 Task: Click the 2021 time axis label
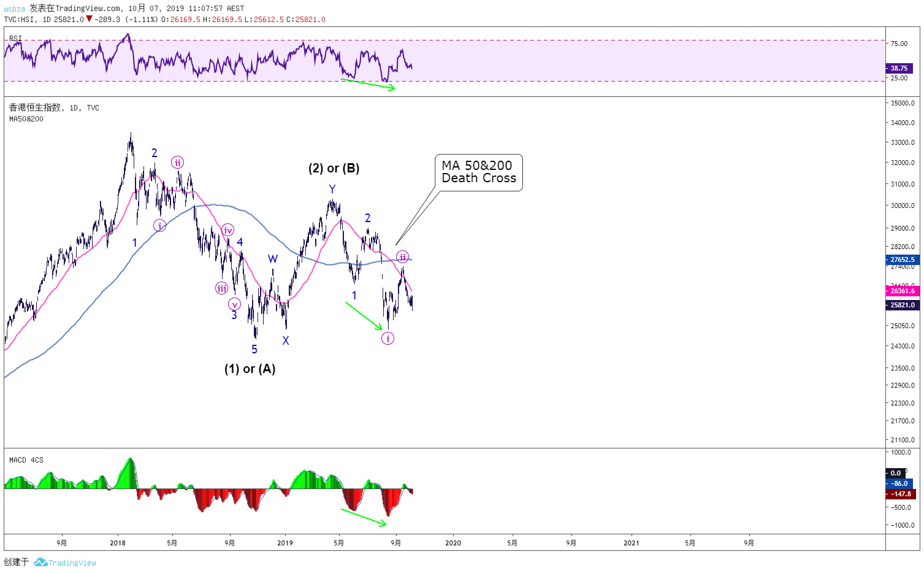point(632,543)
